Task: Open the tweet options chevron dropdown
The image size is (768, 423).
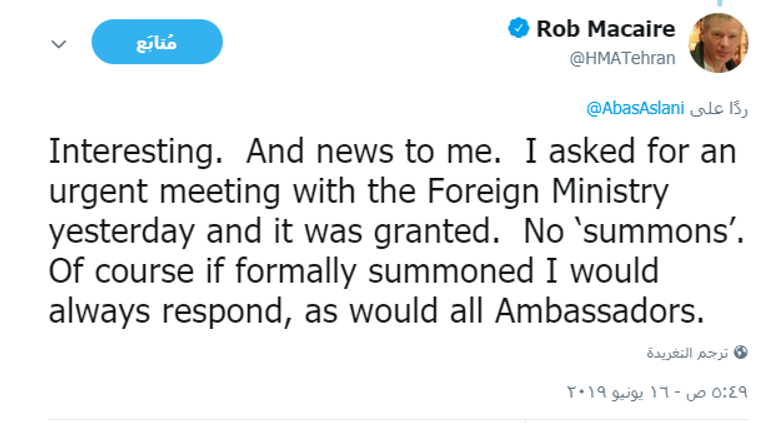Action: click(x=59, y=45)
